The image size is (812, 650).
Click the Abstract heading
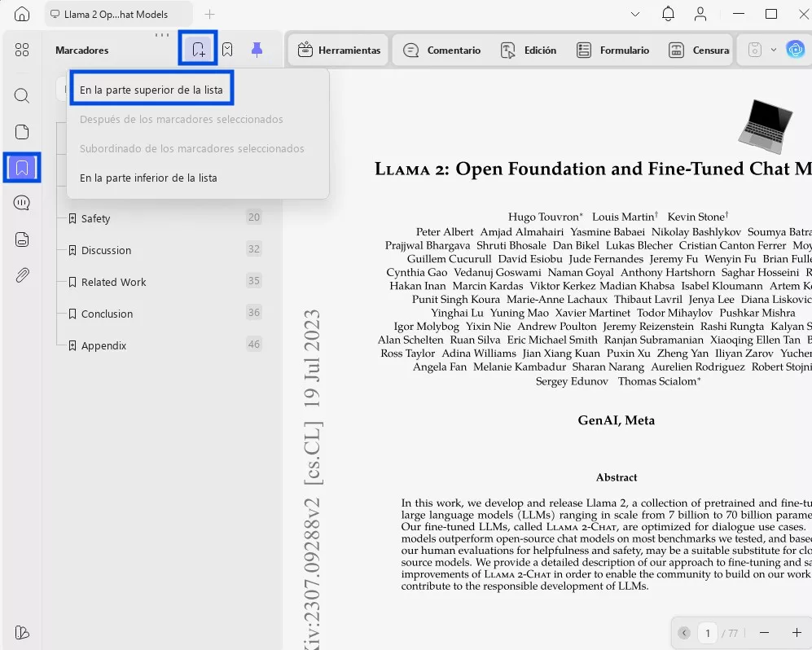pyautogui.click(x=617, y=477)
